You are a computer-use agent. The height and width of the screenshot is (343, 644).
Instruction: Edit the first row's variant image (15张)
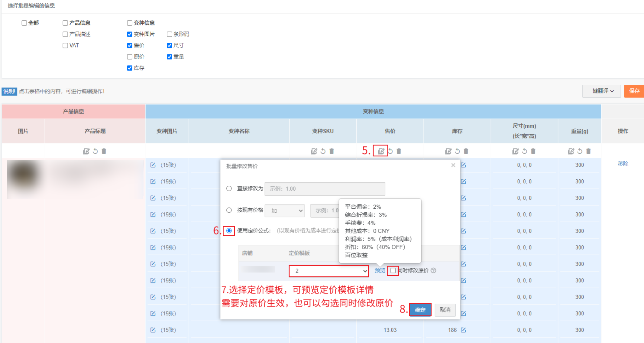tap(153, 165)
